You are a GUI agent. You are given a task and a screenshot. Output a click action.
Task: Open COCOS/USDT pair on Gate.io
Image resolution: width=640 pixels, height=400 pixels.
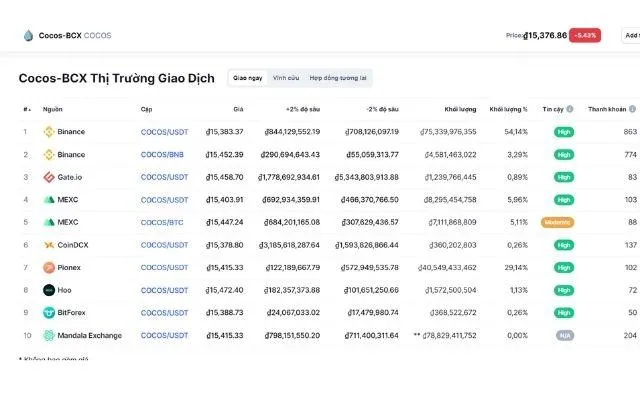point(164,177)
